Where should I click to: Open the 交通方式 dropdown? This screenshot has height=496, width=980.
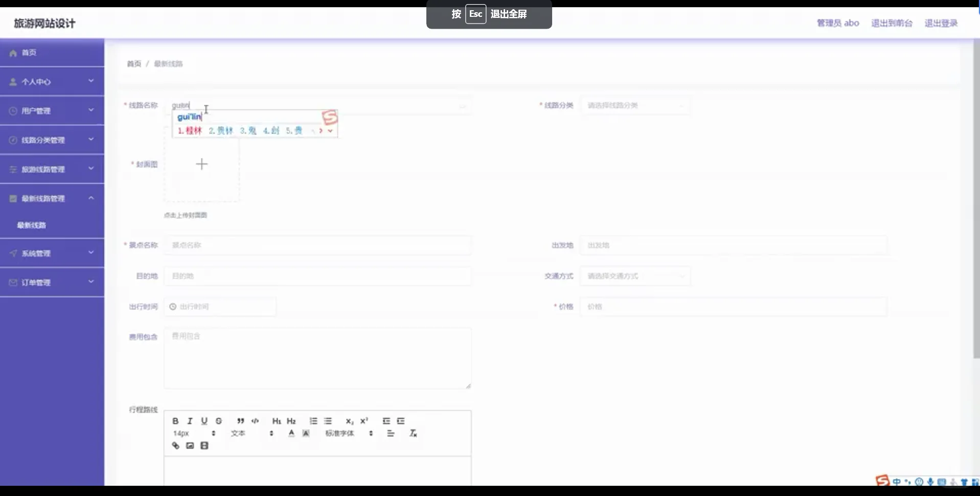pyautogui.click(x=635, y=276)
